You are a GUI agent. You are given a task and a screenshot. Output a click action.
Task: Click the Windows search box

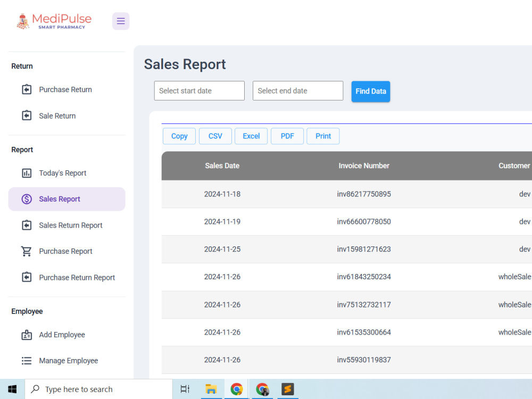click(98, 389)
